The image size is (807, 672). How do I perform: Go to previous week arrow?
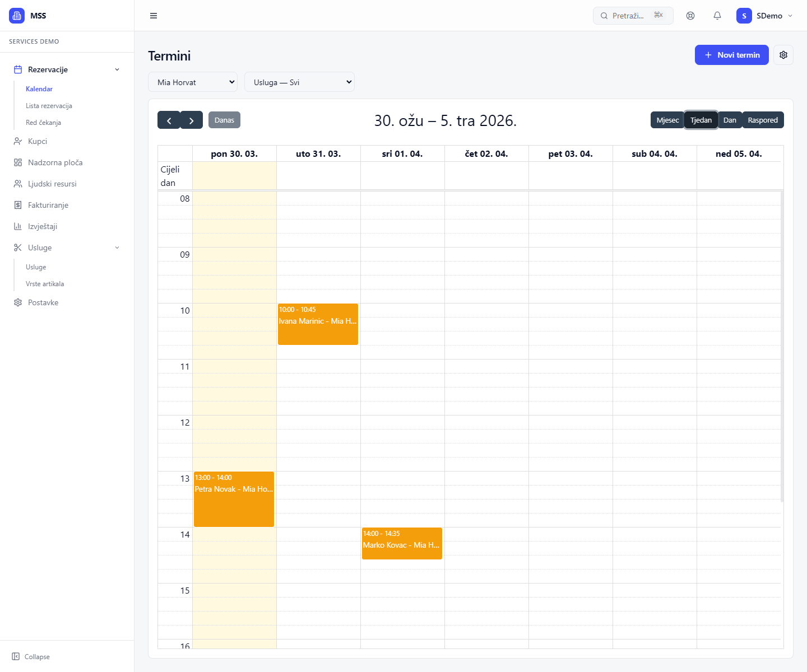[x=169, y=120]
